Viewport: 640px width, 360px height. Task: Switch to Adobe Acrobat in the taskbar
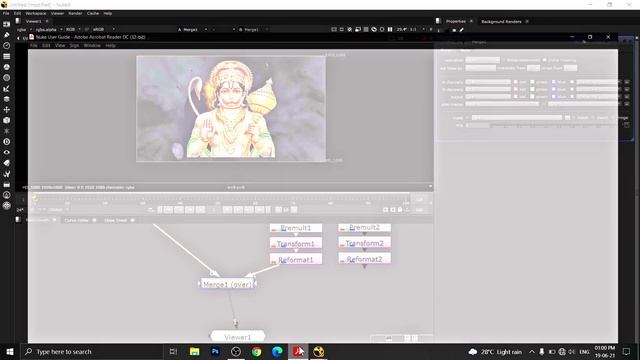point(298,351)
